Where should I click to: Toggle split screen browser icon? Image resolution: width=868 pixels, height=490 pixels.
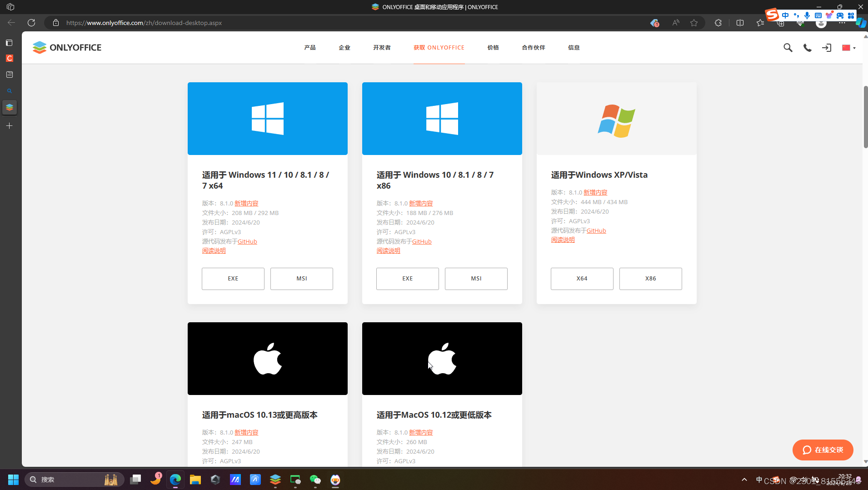coord(740,23)
